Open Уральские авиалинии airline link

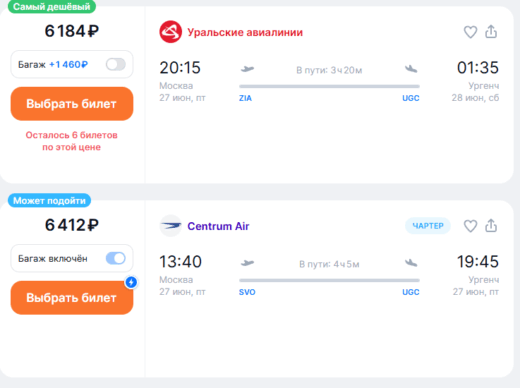(x=245, y=32)
